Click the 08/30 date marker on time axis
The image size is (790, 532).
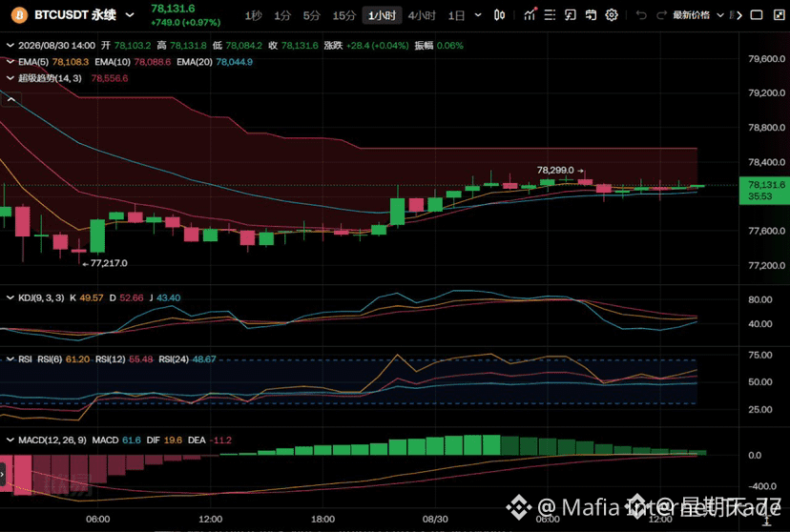tap(435, 519)
